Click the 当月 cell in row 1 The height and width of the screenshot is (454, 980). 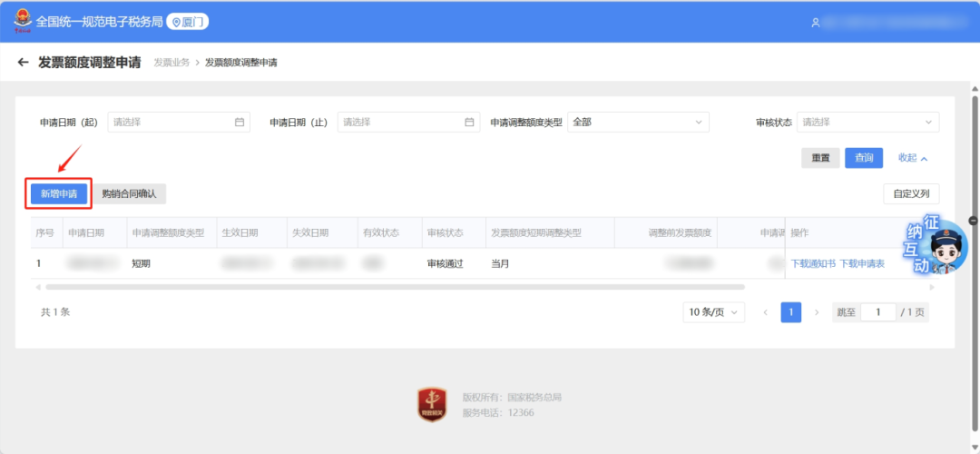point(500,264)
